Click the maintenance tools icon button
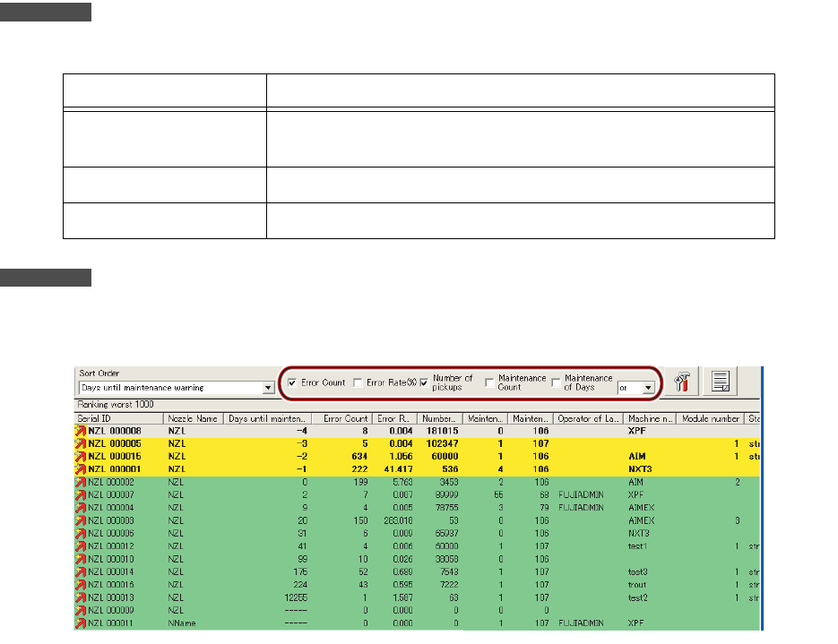Viewport: 838px width, 644px height. (x=682, y=382)
